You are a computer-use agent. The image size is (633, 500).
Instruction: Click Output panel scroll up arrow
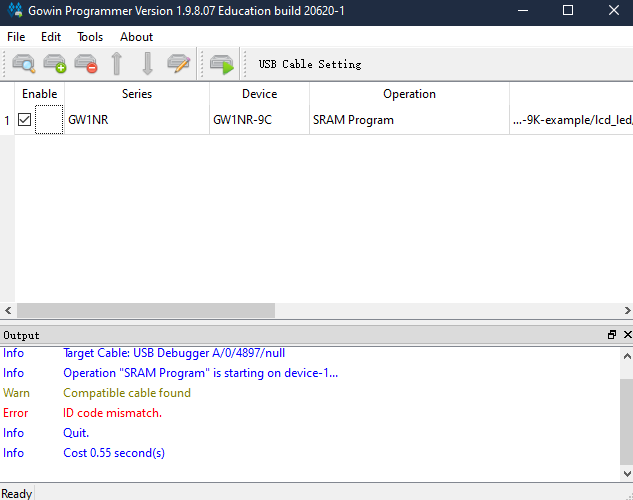pos(627,356)
